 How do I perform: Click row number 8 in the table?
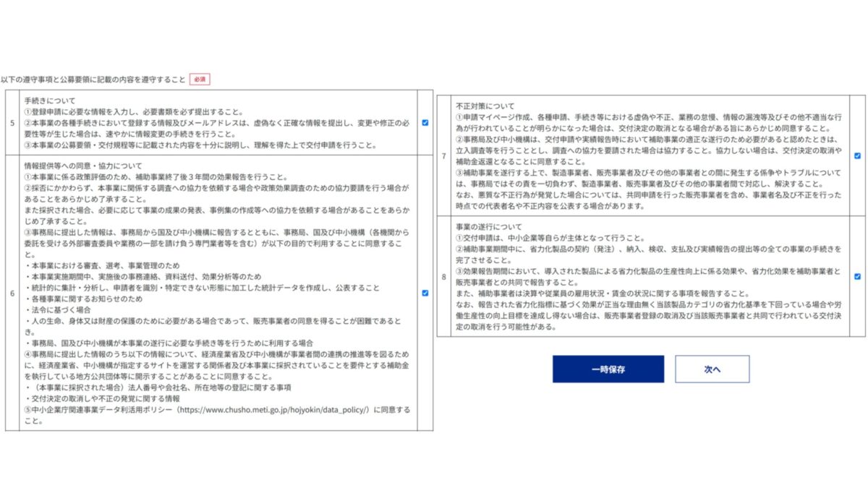(x=443, y=276)
